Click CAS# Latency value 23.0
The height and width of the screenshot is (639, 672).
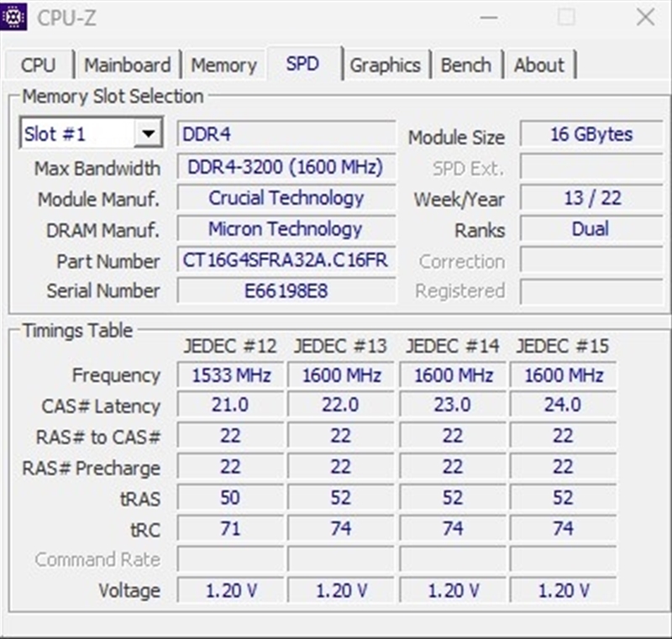(x=453, y=404)
